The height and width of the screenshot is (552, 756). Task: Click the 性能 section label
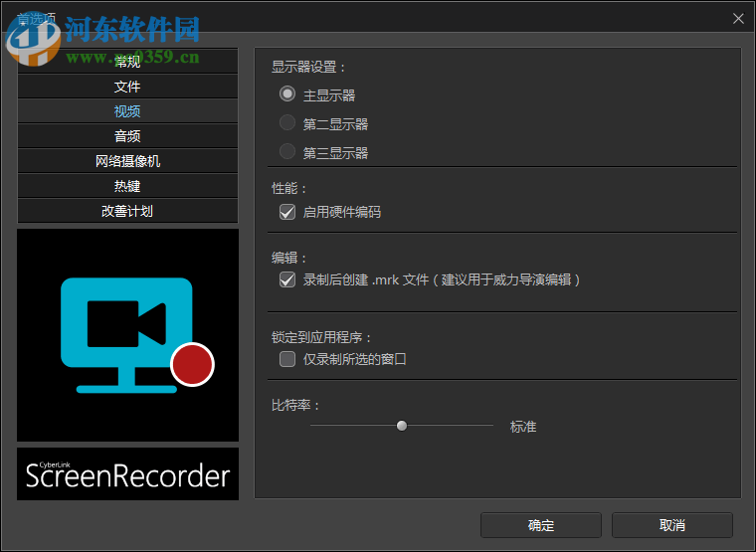(289, 188)
